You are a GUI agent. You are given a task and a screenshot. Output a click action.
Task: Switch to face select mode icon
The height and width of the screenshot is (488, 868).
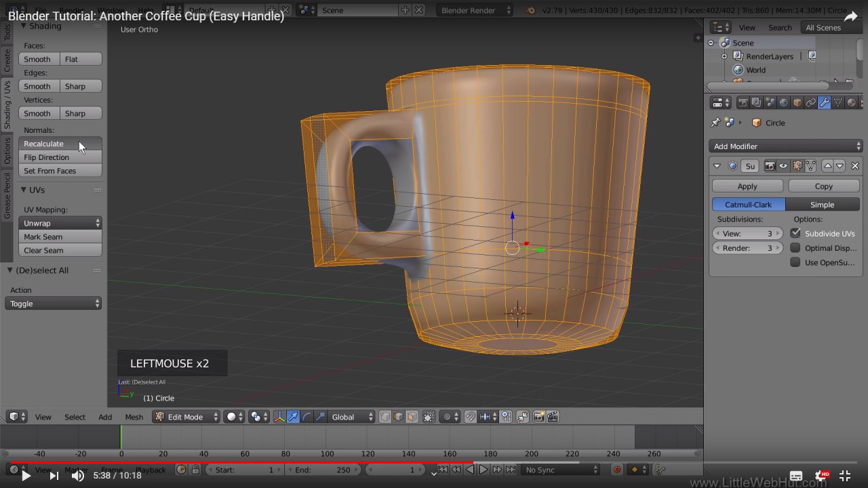click(412, 417)
